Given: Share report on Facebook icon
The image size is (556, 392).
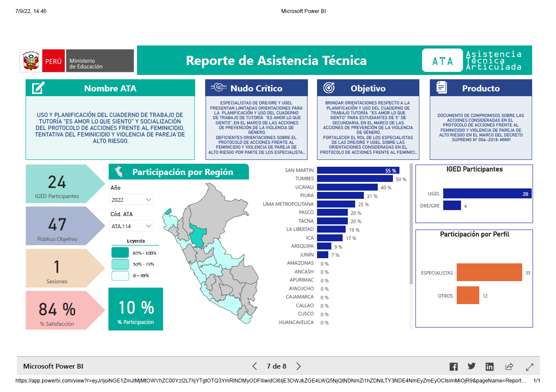Looking at the screenshot, I should [x=454, y=366].
